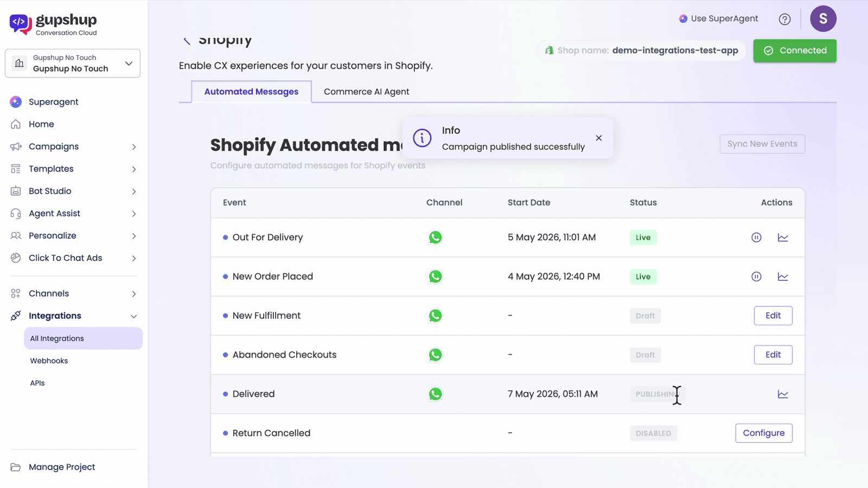Click the Agent Assist headset icon
The height and width of the screenshot is (488, 868).
coord(16,214)
